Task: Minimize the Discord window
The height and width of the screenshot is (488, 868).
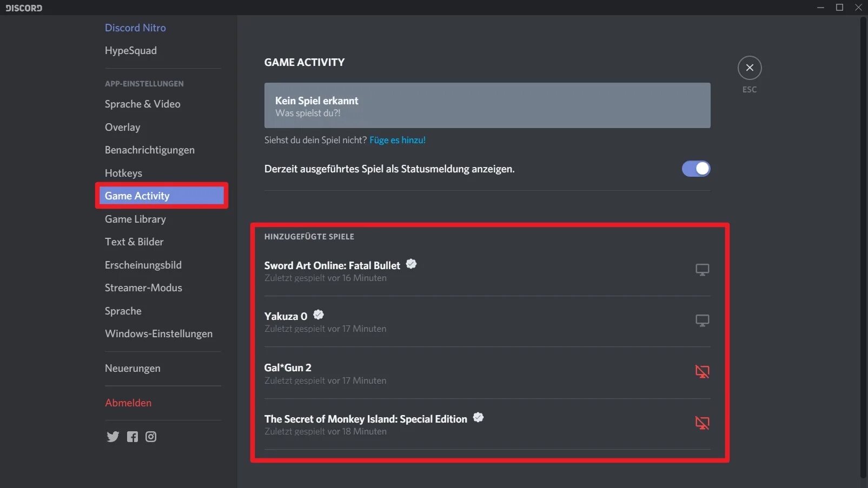Action: [x=820, y=8]
